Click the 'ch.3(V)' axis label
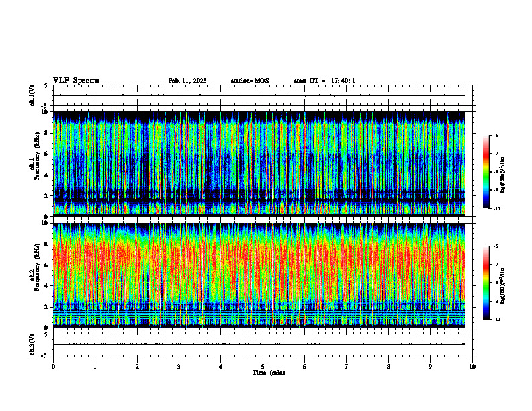 click(32, 345)
